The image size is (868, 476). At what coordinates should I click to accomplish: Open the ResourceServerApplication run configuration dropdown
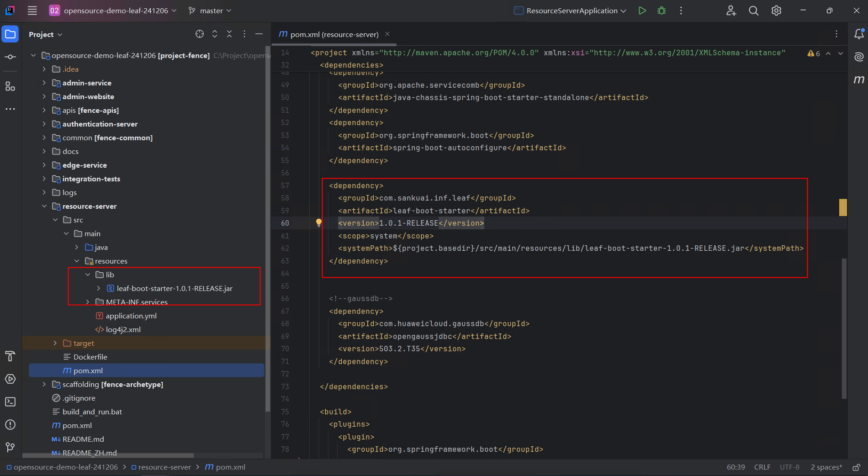(571, 11)
